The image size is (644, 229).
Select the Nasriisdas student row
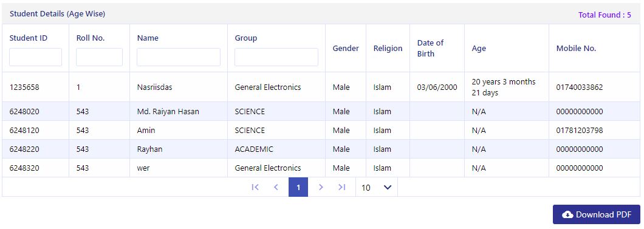pyautogui.click(x=321, y=87)
